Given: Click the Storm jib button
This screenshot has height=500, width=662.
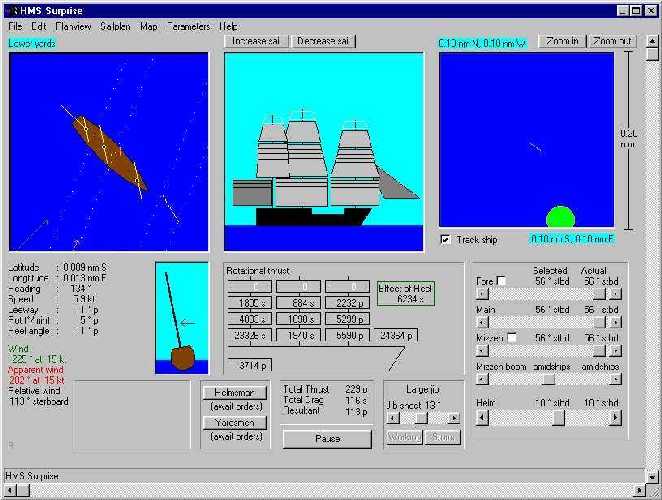Looking at the screenshot, I should pos(442,437).
